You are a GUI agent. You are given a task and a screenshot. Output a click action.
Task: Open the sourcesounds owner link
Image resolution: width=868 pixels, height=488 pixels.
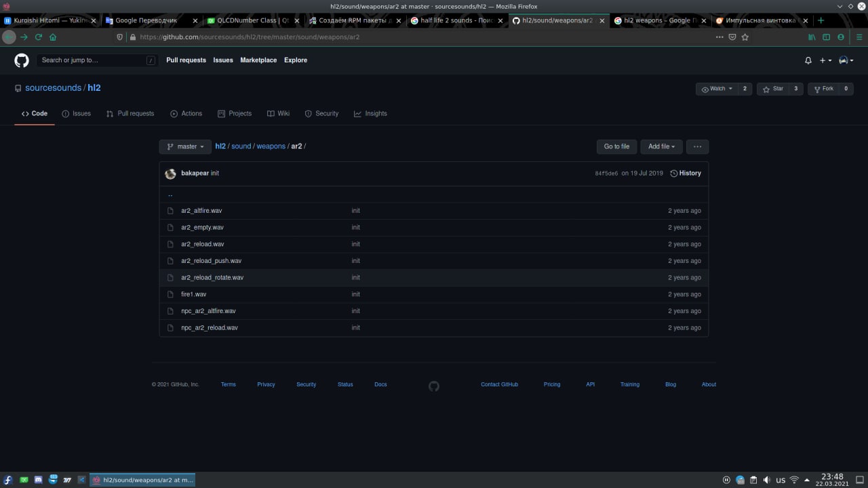[x=53, y=88]
